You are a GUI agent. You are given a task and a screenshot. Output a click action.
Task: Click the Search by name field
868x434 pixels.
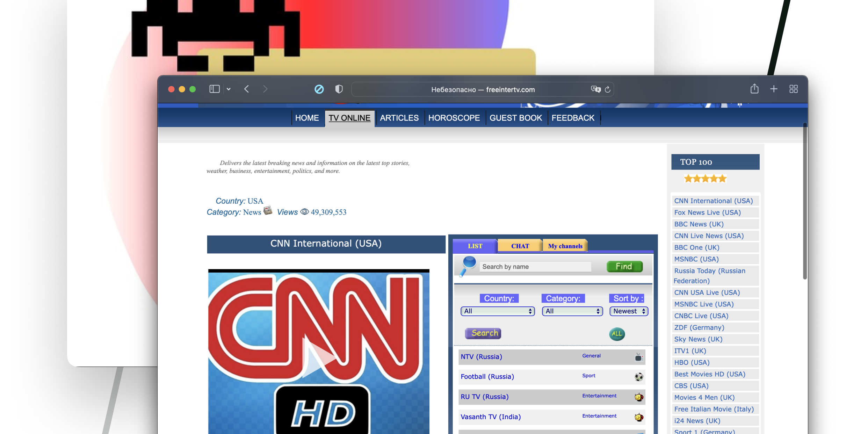[535, 267]
